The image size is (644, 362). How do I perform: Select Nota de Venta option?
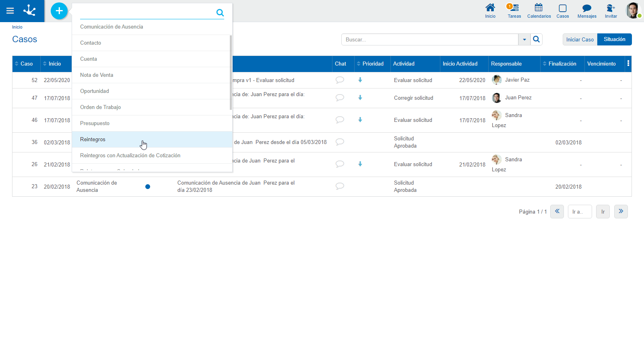coord(97,75)
